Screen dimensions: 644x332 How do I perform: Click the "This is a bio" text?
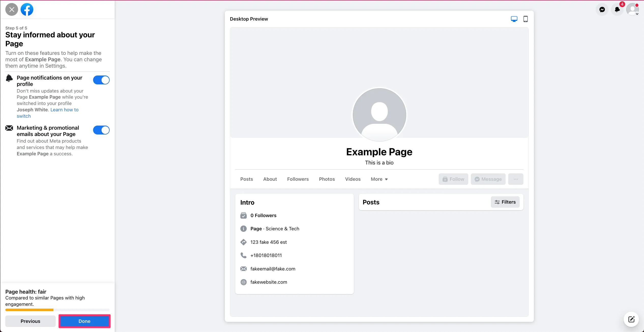379,163
